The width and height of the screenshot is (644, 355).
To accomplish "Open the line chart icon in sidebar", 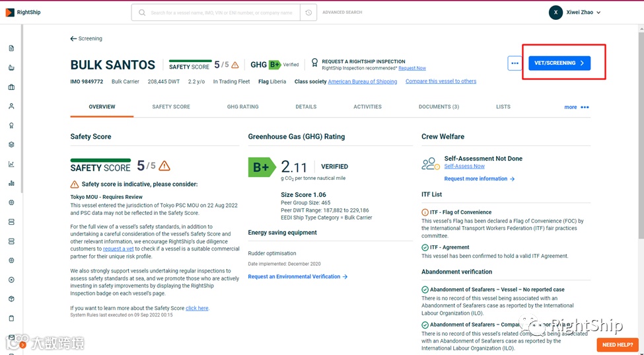I will pos(11,164).
